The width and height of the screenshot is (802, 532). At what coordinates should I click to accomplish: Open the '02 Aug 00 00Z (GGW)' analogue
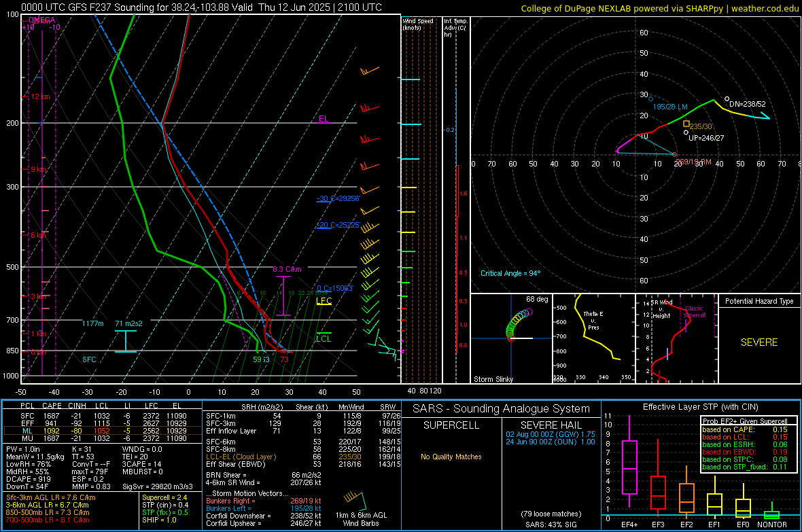(x=551, y=433)
